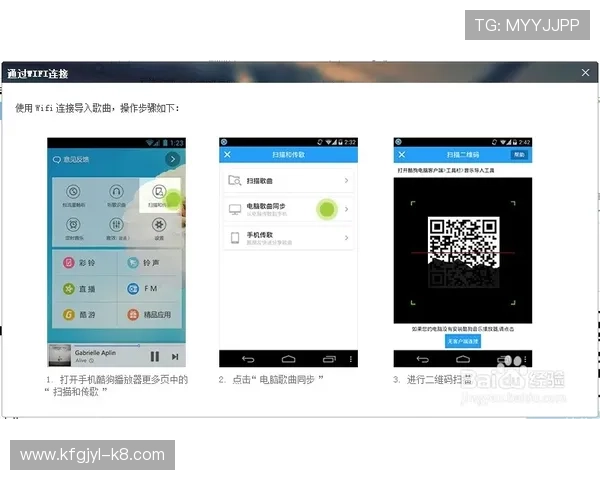600x480 pixels.
Task: Tap the X on 扫描二维码 header
Action: 402,154
